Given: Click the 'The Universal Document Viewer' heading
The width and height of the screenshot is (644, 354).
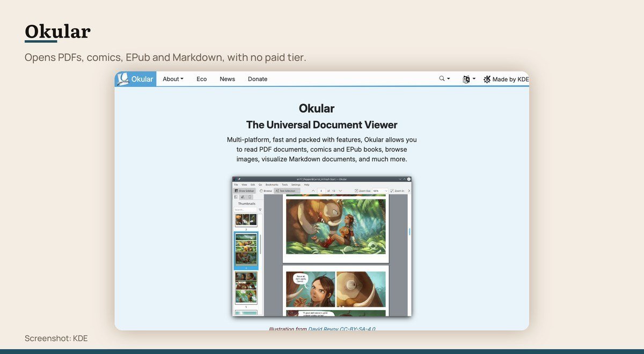Looking at the screenshot, I should (x=321, y=125).
